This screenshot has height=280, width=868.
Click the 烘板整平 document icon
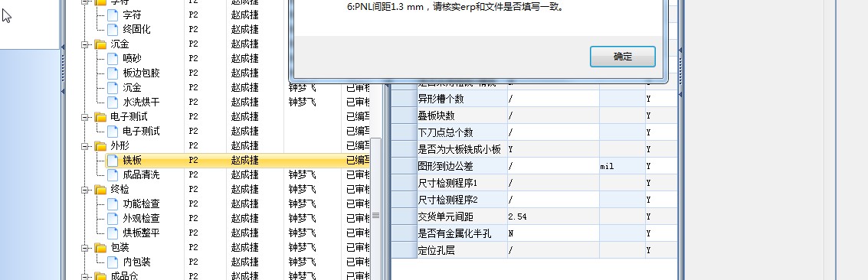click(x=113, y=233)
